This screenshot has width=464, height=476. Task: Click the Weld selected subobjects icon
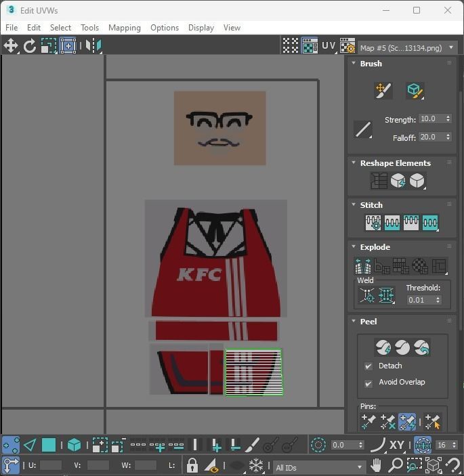tap(386, 295)
